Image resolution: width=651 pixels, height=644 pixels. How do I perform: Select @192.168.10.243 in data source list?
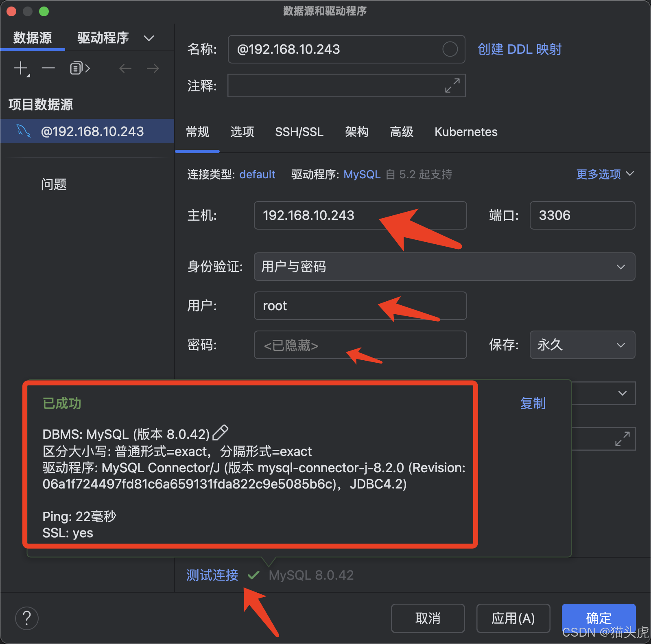pyautogui.click(x=87, y=131)
